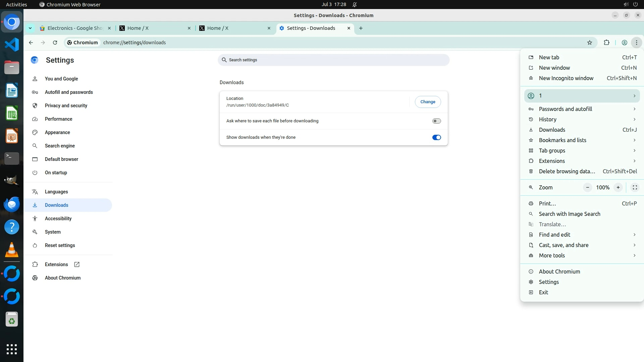
Task: Enable 'Ask where to save each file' toggle
Action: pos(436,121)
